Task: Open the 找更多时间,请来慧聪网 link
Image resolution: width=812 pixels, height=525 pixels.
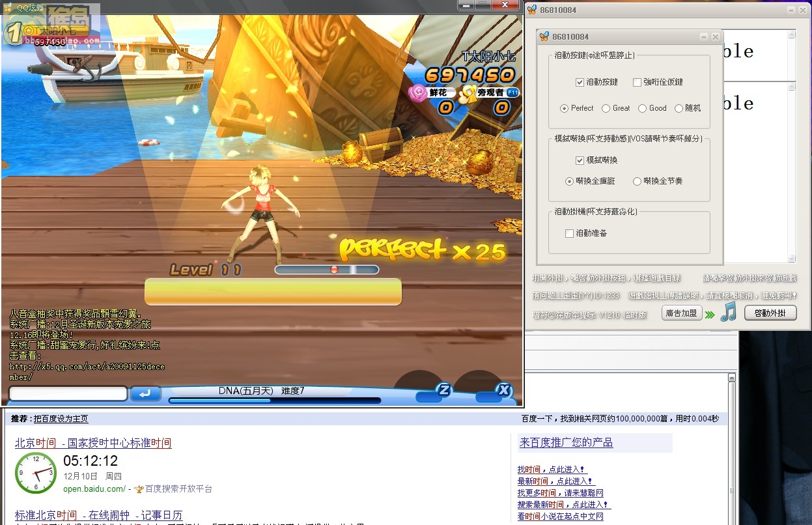Action: [561, 493]
